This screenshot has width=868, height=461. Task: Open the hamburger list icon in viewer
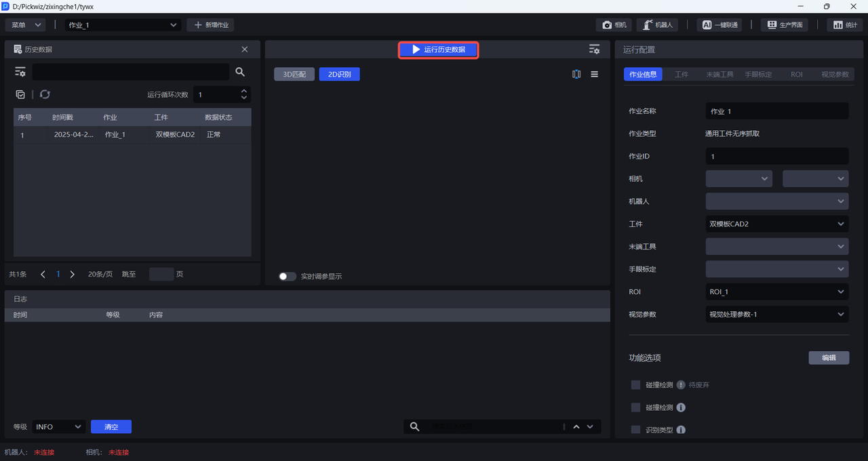click(595, 75)
